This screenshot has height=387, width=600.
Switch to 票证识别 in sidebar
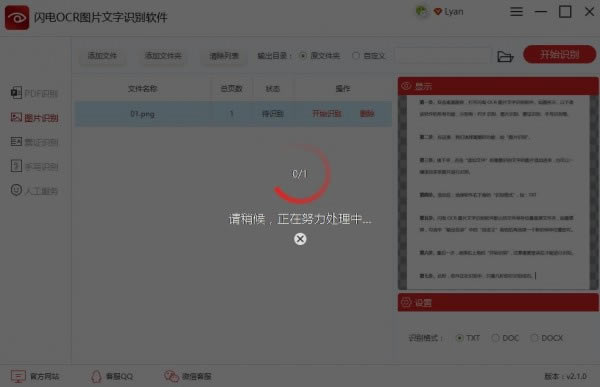[x=34, y=142]
